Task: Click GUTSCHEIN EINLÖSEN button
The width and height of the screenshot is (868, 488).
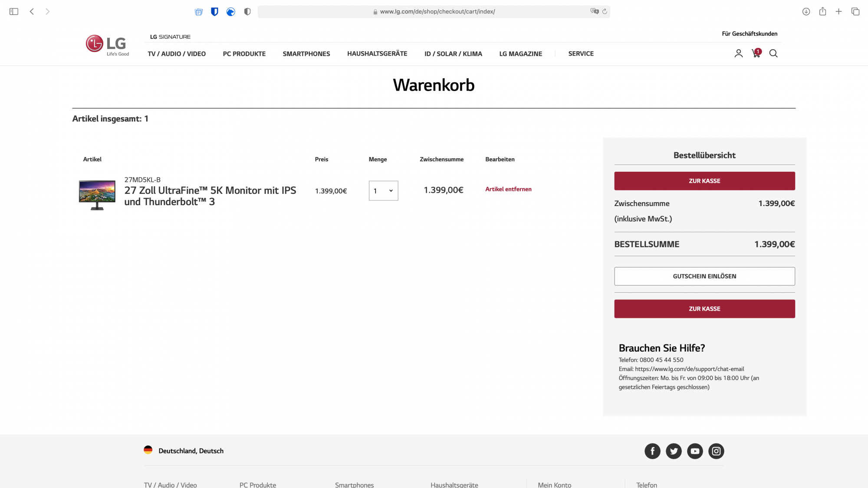Action: (704, 276)
